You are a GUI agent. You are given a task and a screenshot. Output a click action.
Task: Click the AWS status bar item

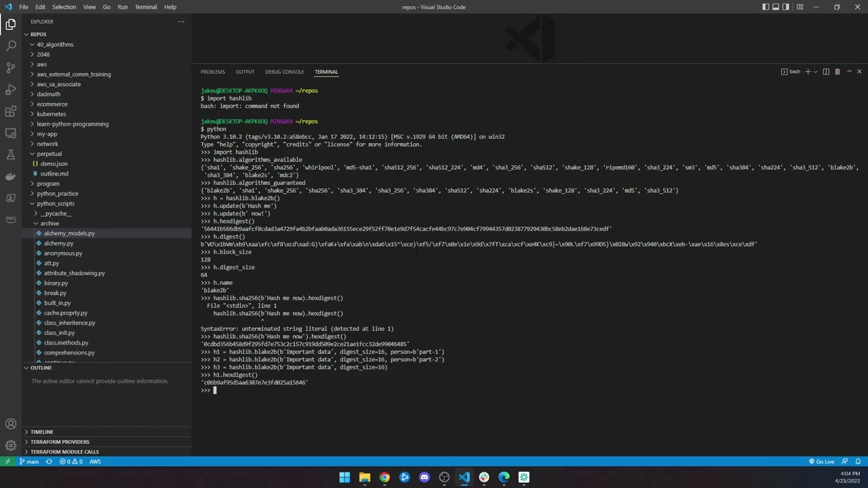tap(95, 462)
